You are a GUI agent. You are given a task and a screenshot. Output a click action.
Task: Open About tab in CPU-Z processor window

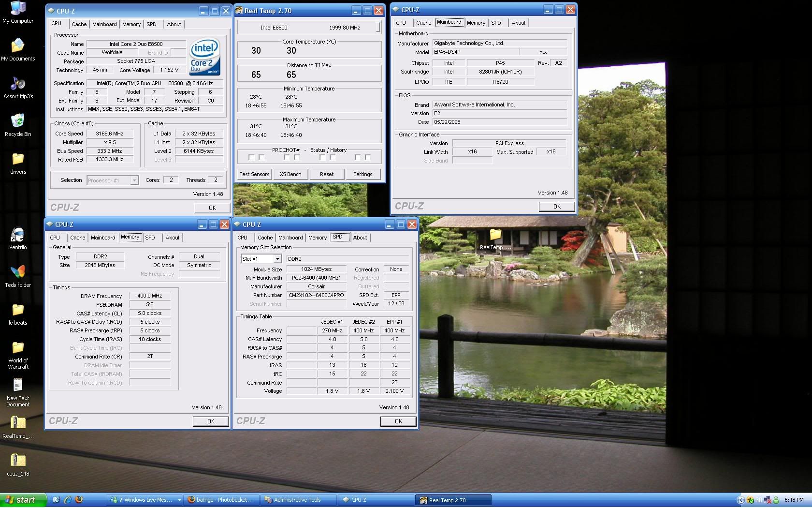pyautogui.click(x=174, y=24)
